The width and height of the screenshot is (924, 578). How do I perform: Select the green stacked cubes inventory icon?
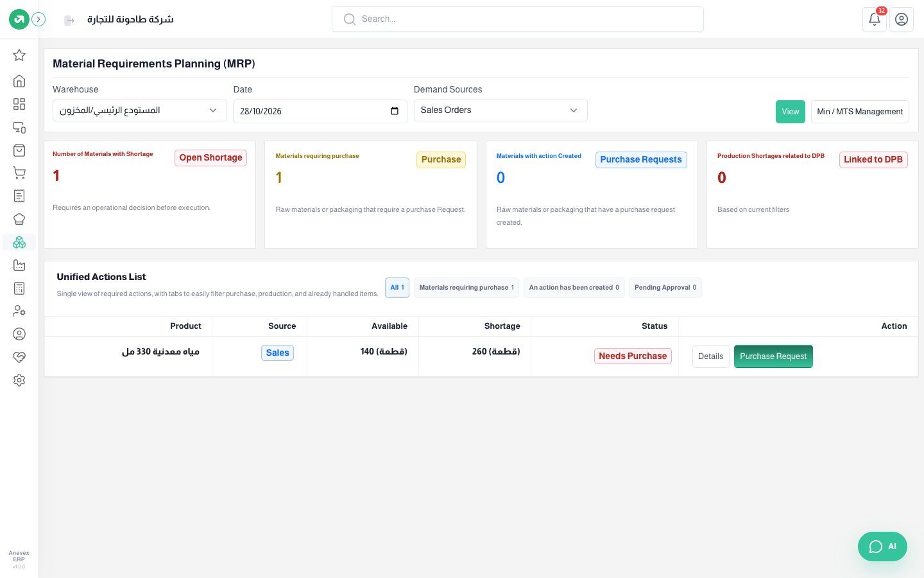[19, 242]
